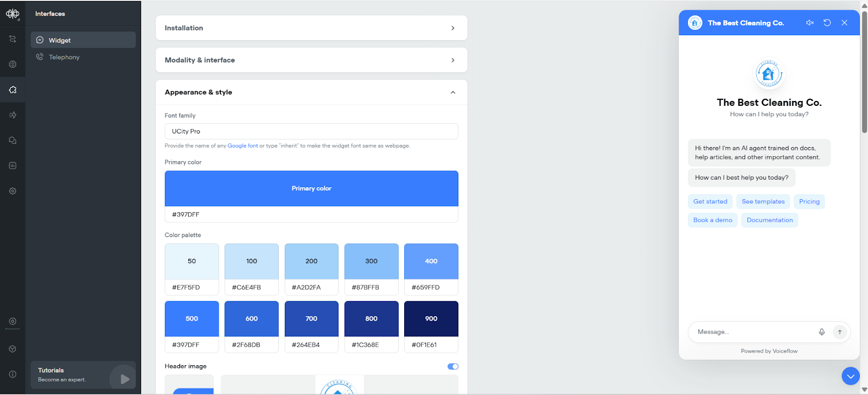Click the cube icon in sidebar
Viewport: 868px width, 395px height.
(12, 349)
